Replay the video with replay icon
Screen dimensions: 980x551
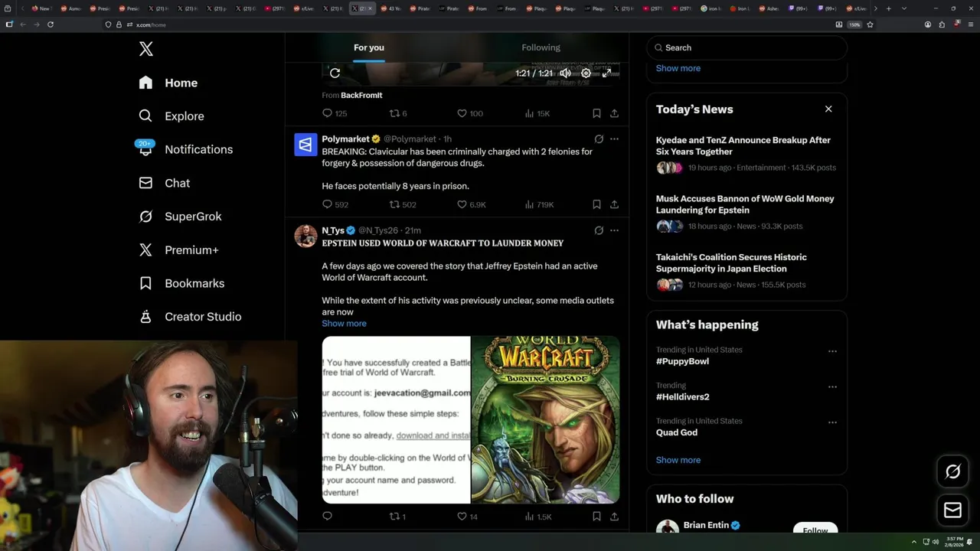[335, 73]
